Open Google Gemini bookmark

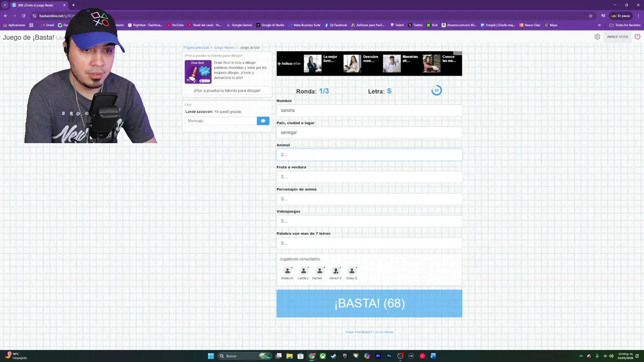(239, 25)
